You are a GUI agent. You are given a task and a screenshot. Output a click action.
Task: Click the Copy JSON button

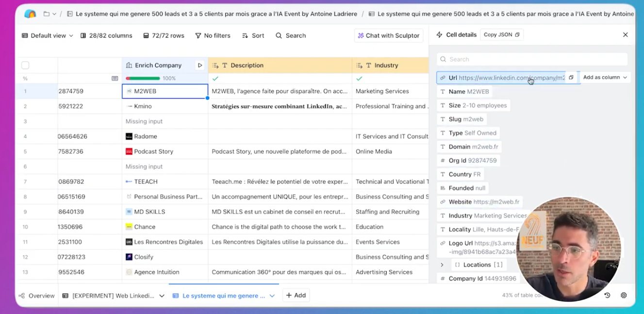click(x=501, y=35)
